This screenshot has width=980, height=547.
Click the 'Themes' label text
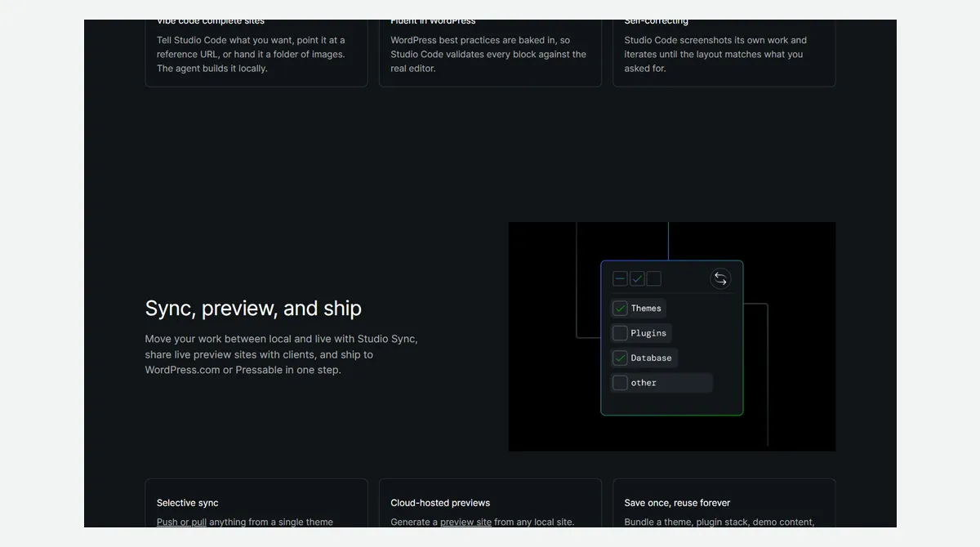pyautogui.click(x=646, y=308)
